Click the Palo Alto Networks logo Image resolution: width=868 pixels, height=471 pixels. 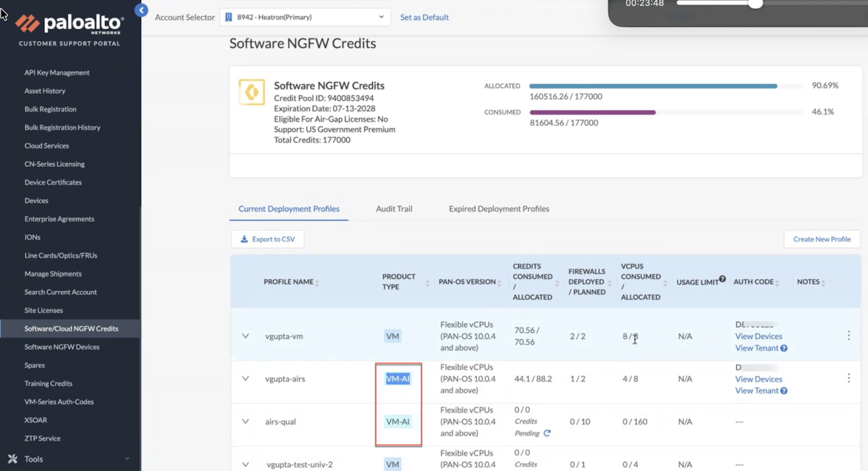tap(69, 24)
